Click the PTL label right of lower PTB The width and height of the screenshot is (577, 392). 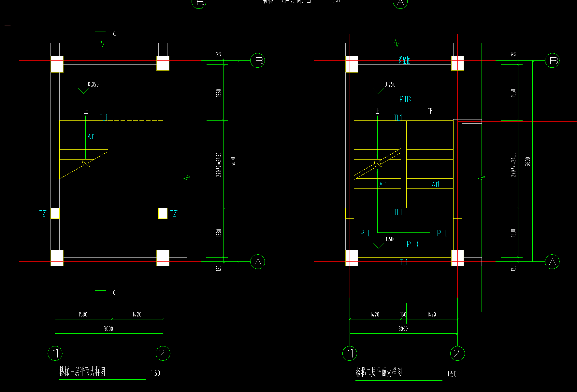click(x=442, y=233)
